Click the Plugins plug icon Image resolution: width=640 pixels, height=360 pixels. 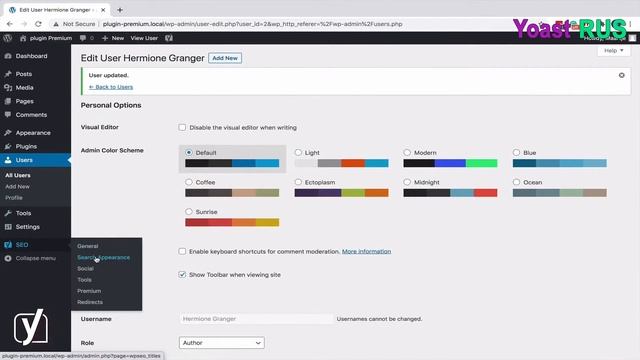pos(8,146)
